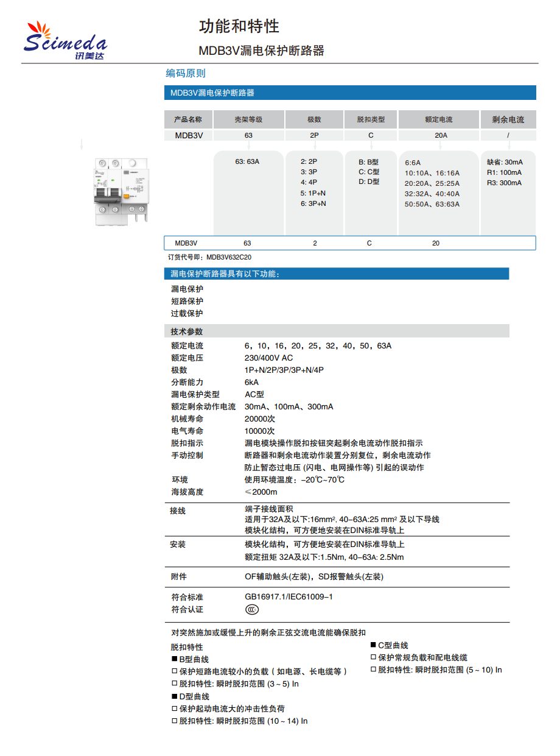
Task: Click the grey 技术参数 section bar
Action: 337,331
